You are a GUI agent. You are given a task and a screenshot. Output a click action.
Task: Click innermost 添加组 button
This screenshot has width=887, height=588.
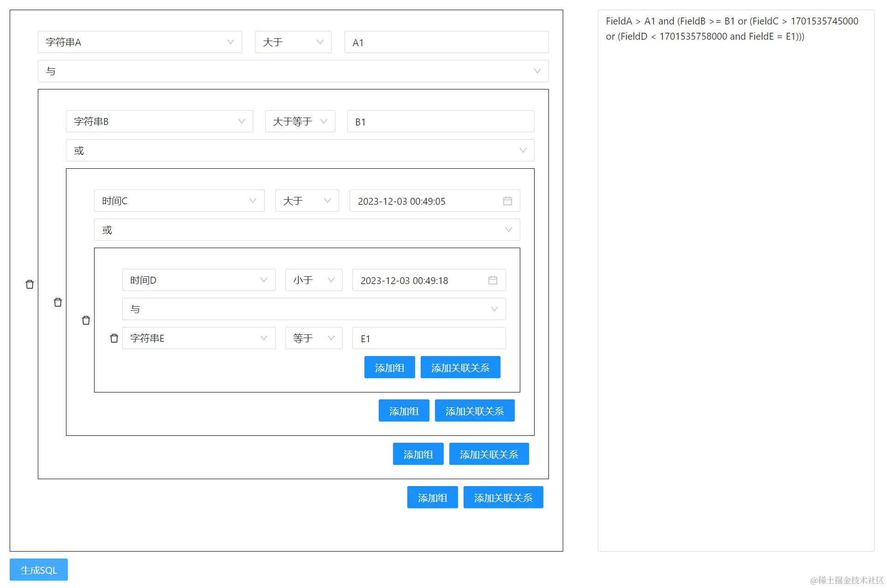coord(389,368)
